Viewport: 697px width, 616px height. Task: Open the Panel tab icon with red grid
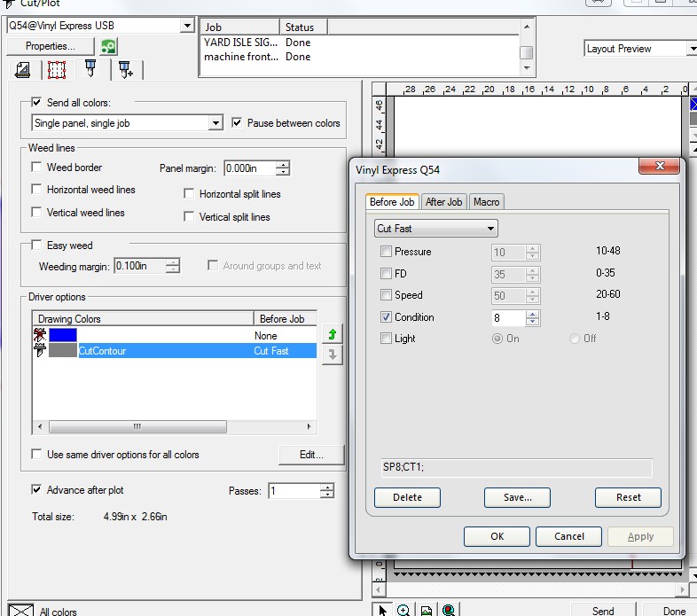tap(57, 70)
